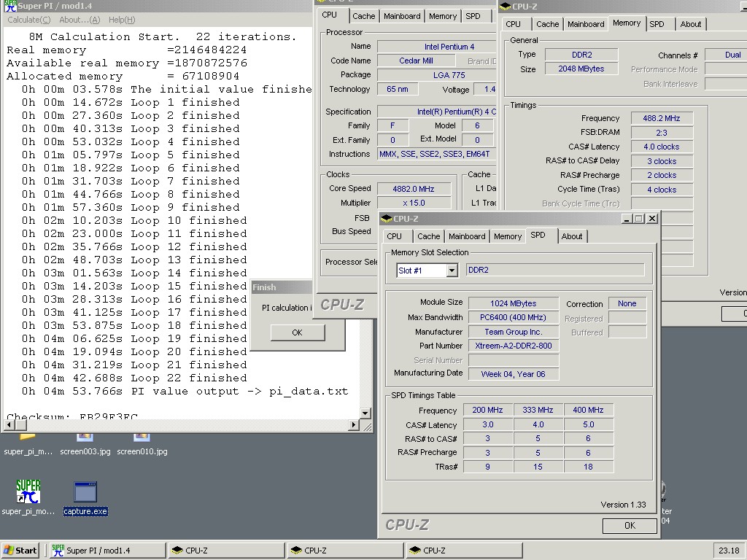Screen dimensions: 747x560
Task: Click the RAS# Precharge "2 clocks" field
Action: (x=661, y=175)
